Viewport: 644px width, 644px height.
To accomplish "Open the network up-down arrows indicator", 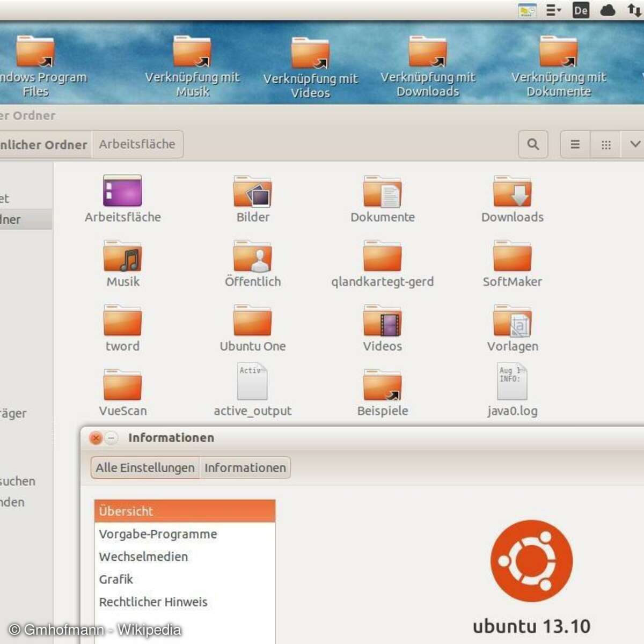I will 634,10.
